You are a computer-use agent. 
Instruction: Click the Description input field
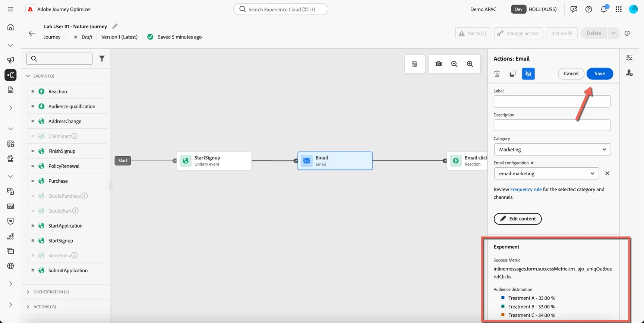tap(552, 125)
